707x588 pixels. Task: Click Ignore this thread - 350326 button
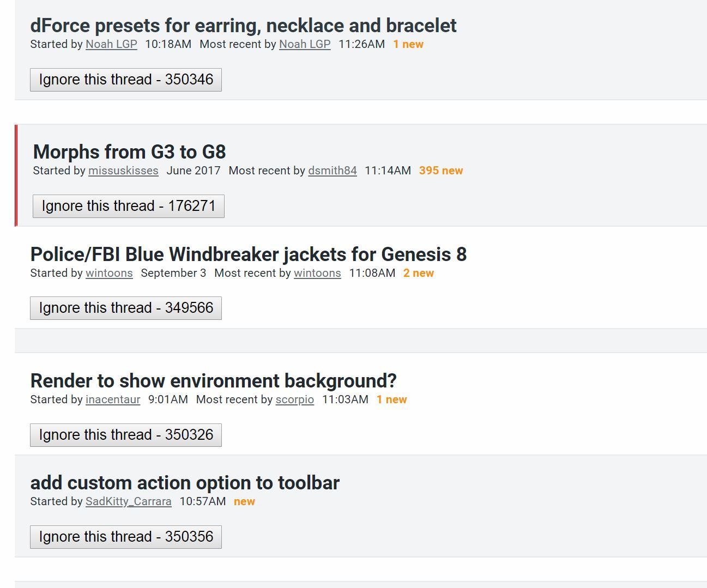click(x=126, y=435)
